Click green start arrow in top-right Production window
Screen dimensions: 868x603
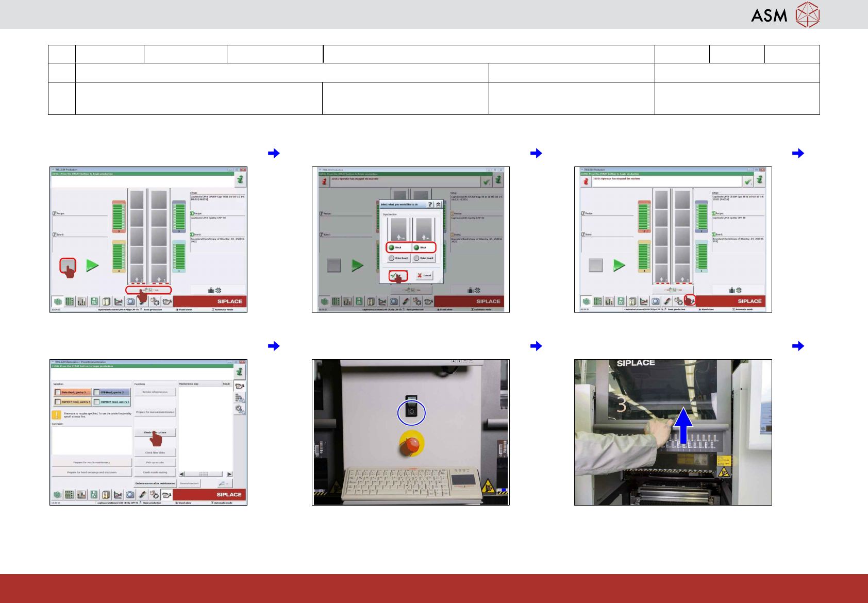point(620,265)
